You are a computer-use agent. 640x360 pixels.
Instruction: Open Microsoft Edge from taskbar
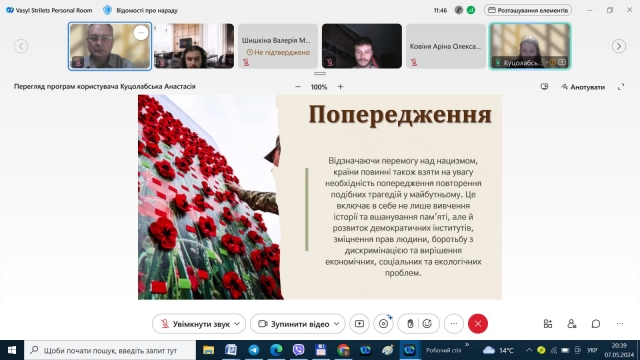[x=276, y=350]
